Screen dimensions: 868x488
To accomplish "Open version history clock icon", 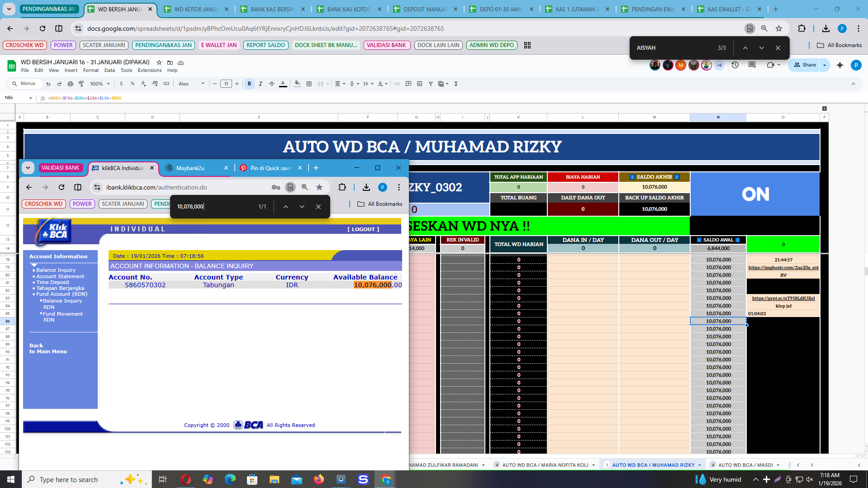I will coord(735,65).
